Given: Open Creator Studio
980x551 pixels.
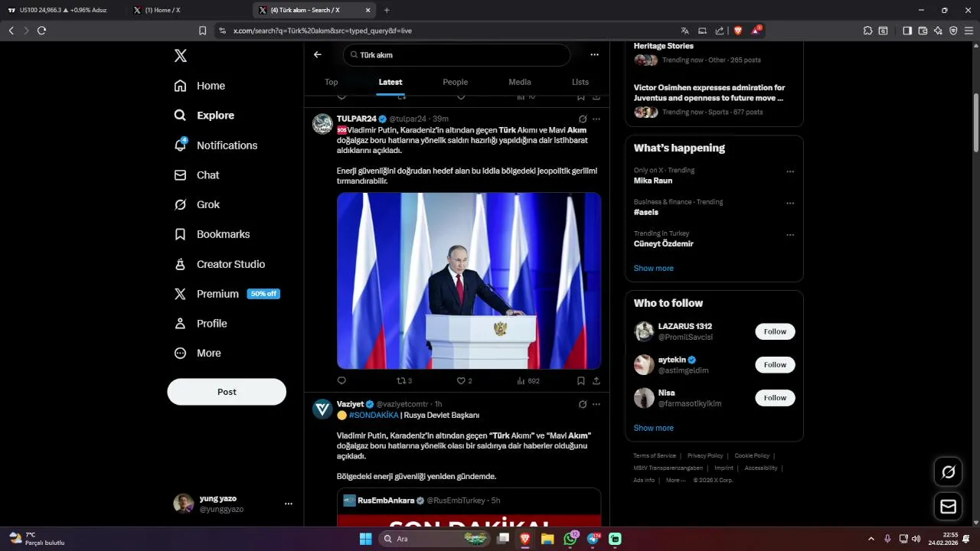Looking at the screenshot, I should (x=219, y=264).
